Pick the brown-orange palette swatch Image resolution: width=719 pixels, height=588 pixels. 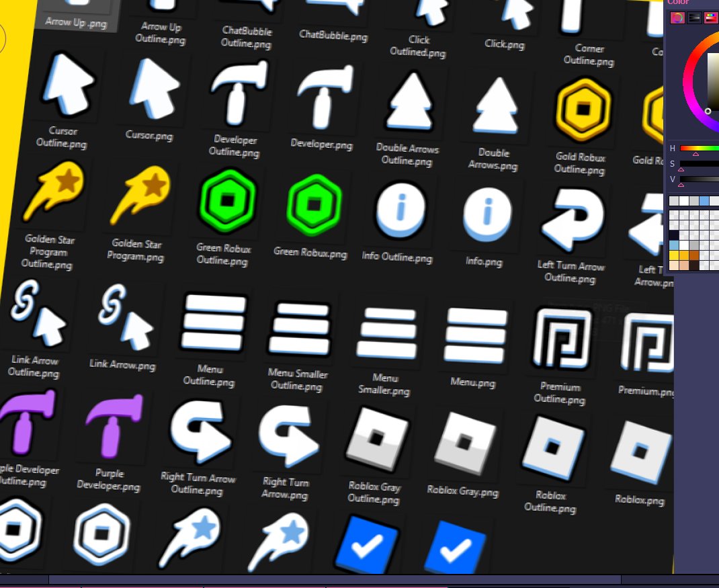tap(693, 255)
